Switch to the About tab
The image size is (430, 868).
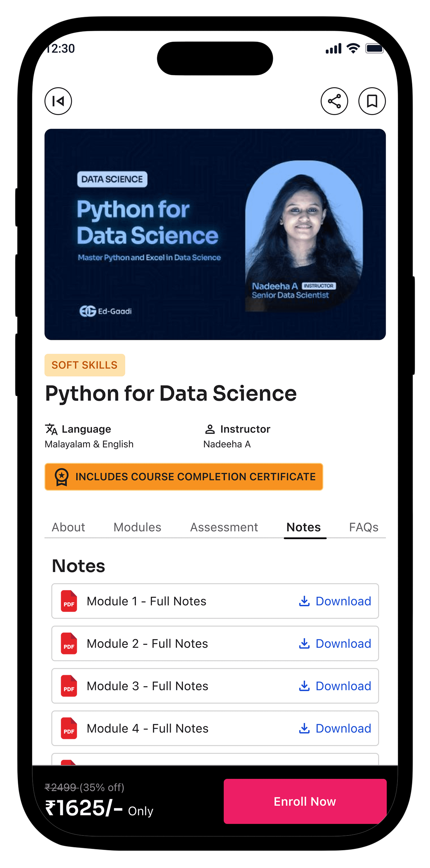coord(68,527)
